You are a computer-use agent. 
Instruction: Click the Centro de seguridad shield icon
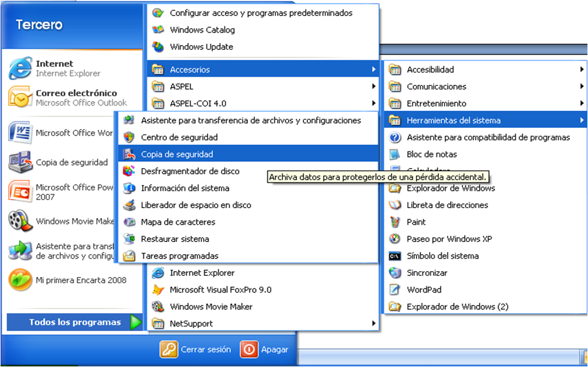[x=129, y=137]
